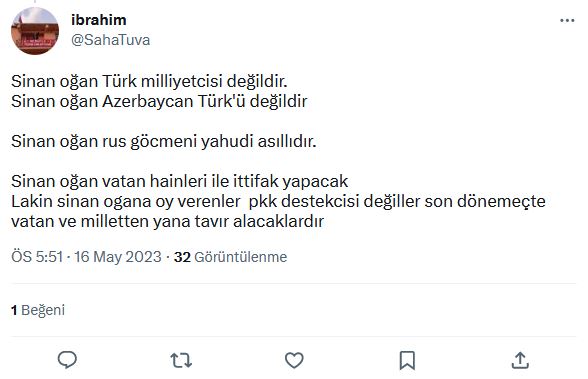This screenshot has width=588, height=379.
Task: Open the 1 Beğeni likes list
Action: 38,310
